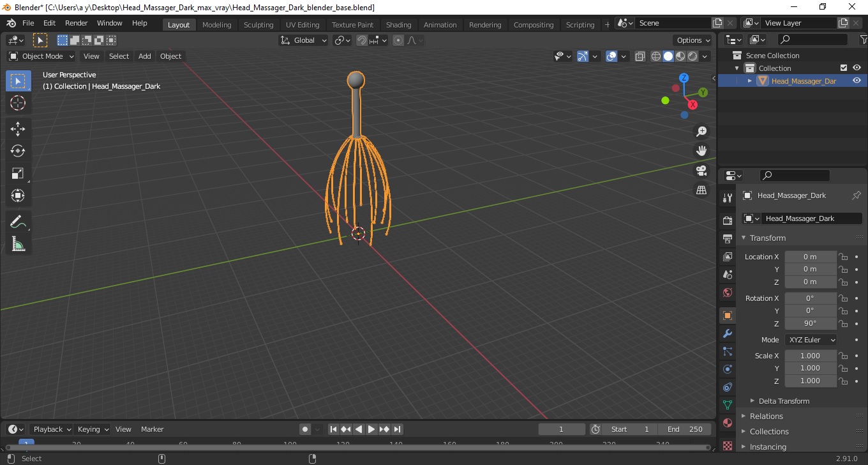This screenshot has height=465, width=868.
Task: Select material preview shading
Action: point(680,56)
